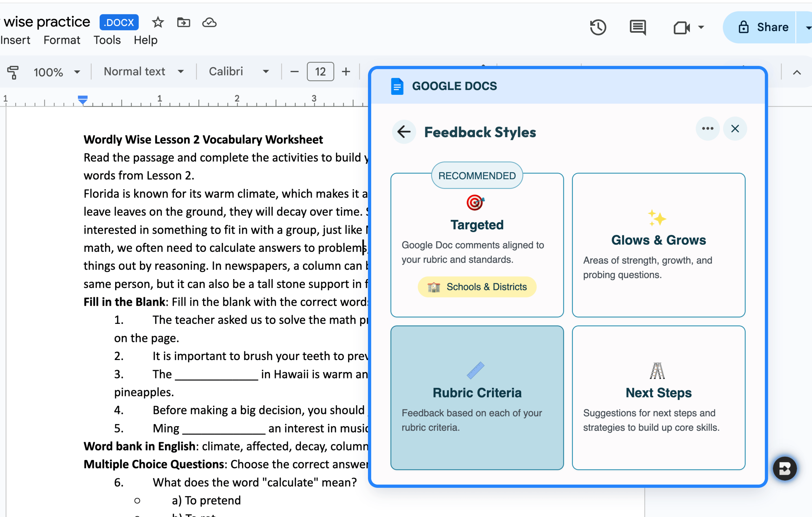
Task: Star this document
Action: pyautogui.click(x=158, y=23)
